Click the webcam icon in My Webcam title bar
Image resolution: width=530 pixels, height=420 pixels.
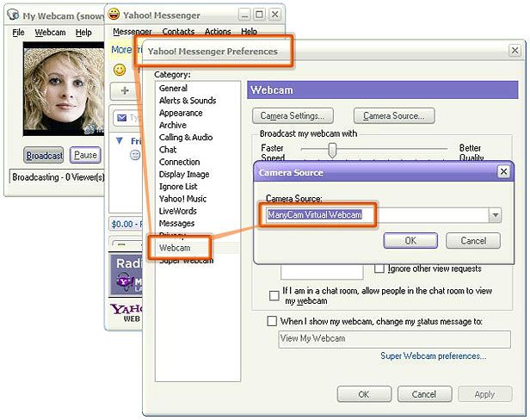pyautogui.click(x=13, y=15)
